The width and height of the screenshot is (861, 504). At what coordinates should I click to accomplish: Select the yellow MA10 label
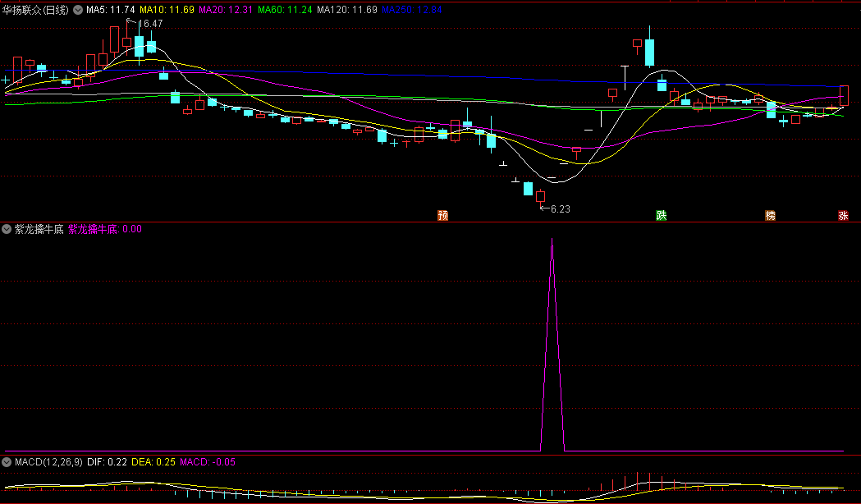167,10
